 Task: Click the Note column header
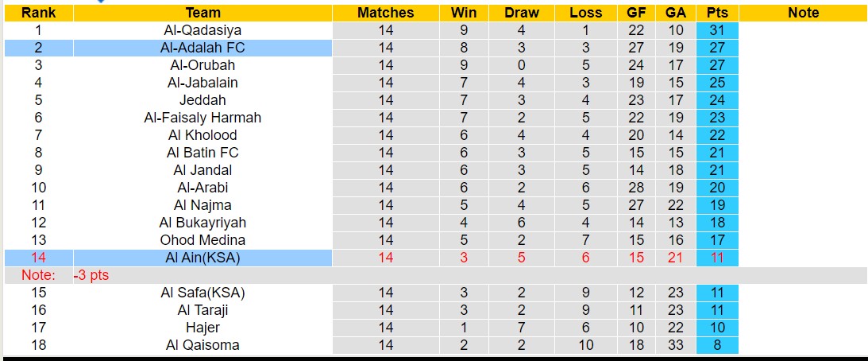(804, 13)
